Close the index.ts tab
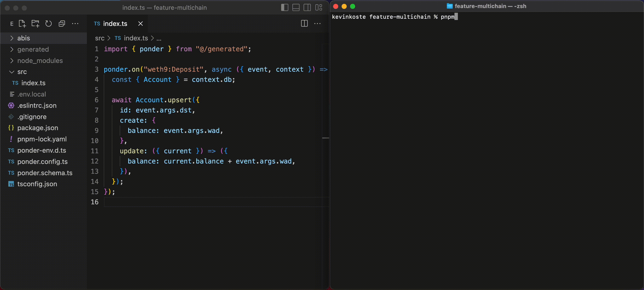644x290 pixels. pos(140,23)
